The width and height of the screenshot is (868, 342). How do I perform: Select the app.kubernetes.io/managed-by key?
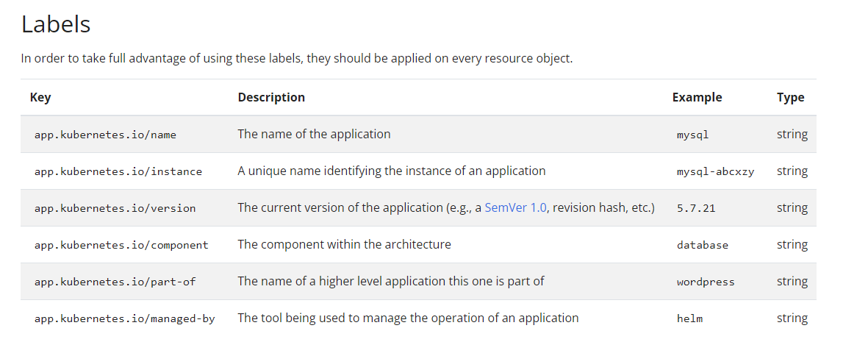(124, 318)
